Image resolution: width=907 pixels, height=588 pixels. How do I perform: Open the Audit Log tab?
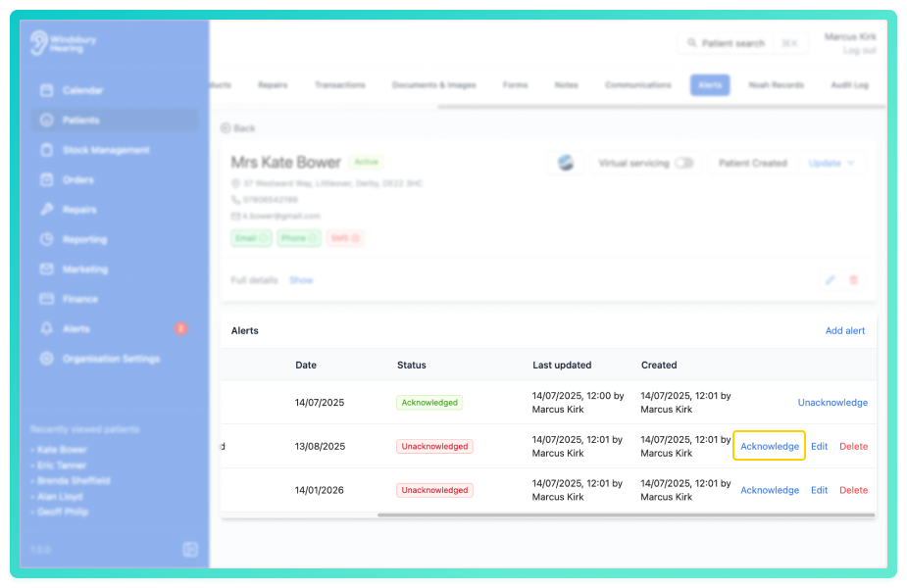click(x=850, y=85)
